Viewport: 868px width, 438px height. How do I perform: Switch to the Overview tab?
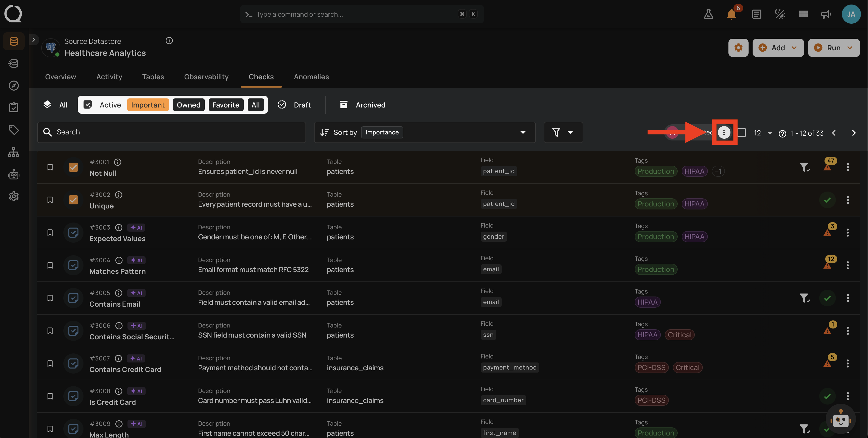pos(61,77)
